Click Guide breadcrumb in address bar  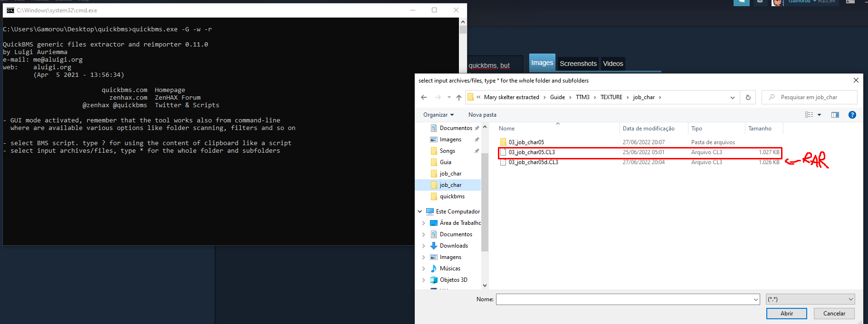tap(557, 97)
